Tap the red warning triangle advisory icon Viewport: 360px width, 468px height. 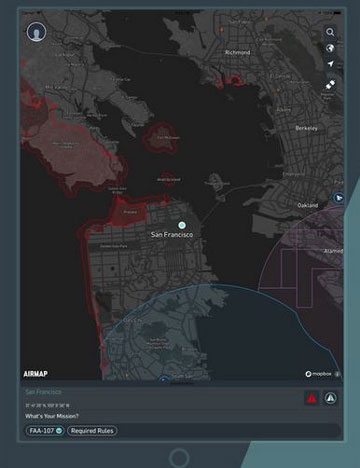pos(312,398)
